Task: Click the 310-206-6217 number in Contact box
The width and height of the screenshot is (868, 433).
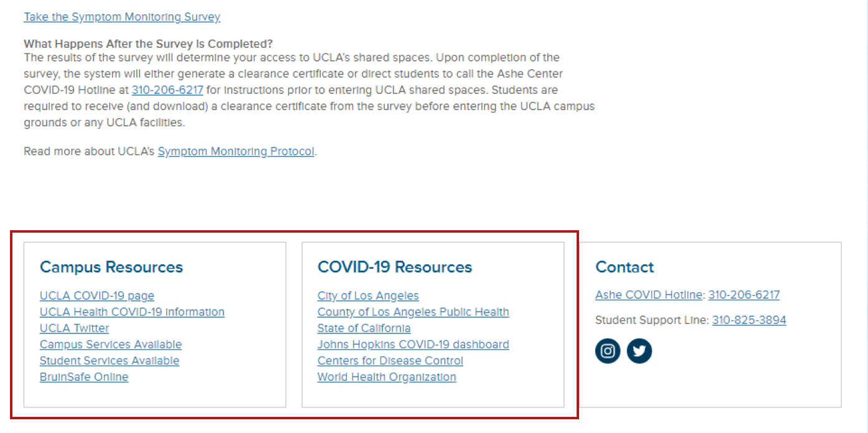Action: pyautogui.click(x=744, y=295)
